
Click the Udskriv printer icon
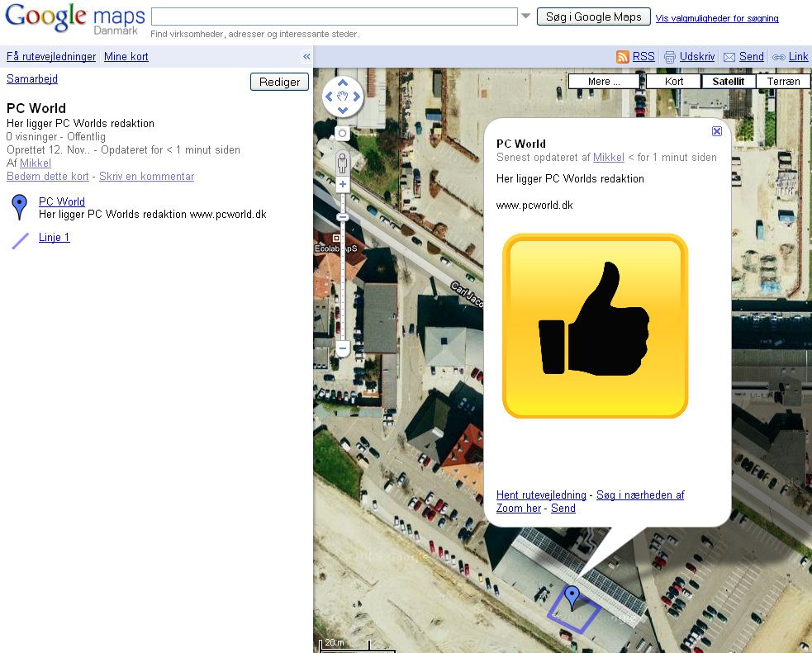(670, 57)
